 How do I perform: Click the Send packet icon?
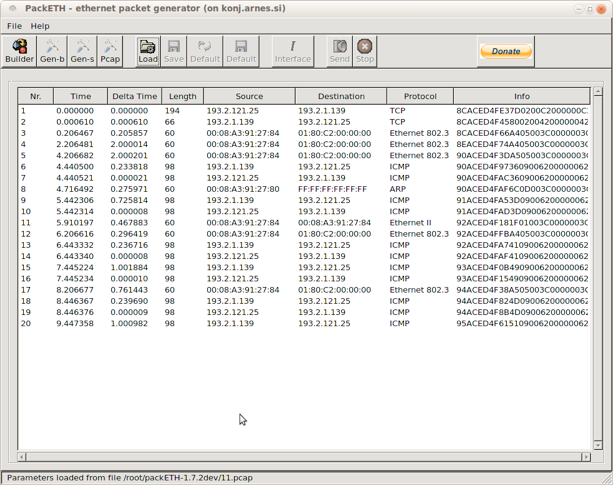pyautogui.click(x=339, y=51)
